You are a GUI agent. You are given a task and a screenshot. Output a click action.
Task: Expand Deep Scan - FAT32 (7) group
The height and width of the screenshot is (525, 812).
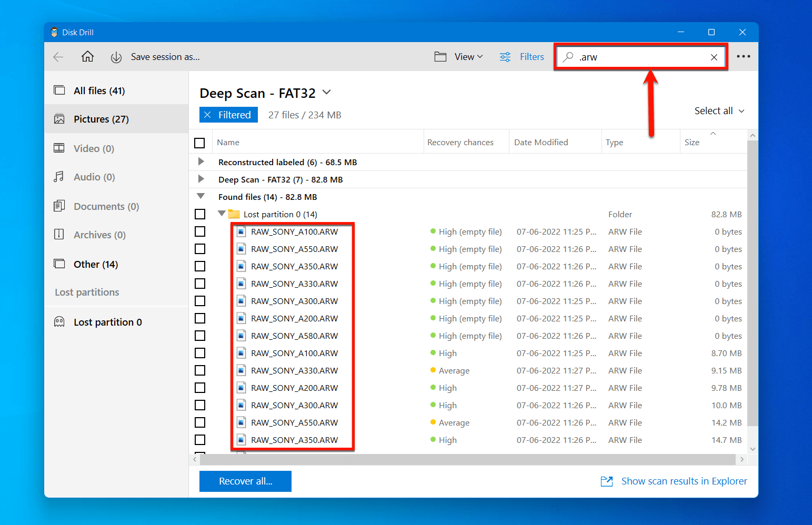click(x=201, y=179)
